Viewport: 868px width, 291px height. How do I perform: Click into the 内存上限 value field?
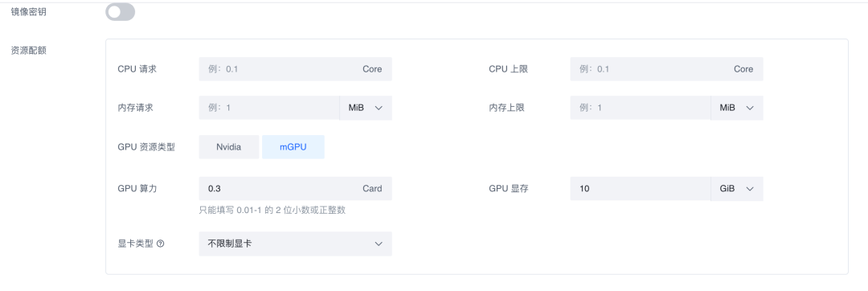click(x=641, y=108)
